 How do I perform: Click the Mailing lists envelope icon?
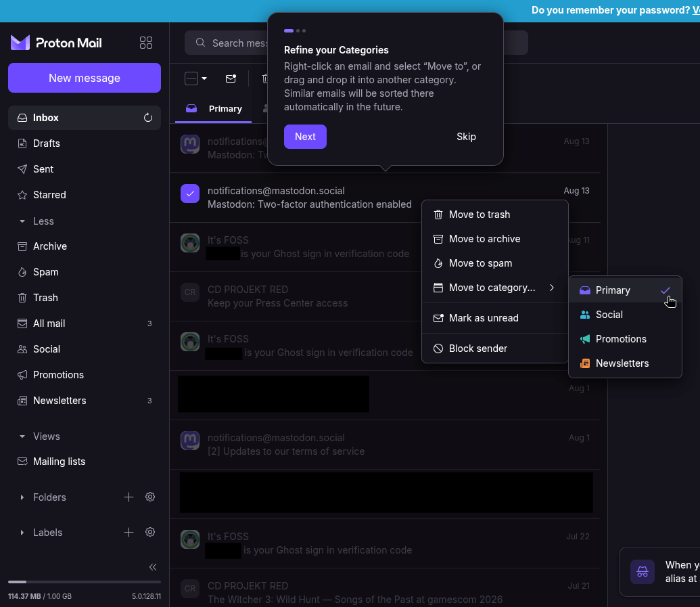pos(22,462)
